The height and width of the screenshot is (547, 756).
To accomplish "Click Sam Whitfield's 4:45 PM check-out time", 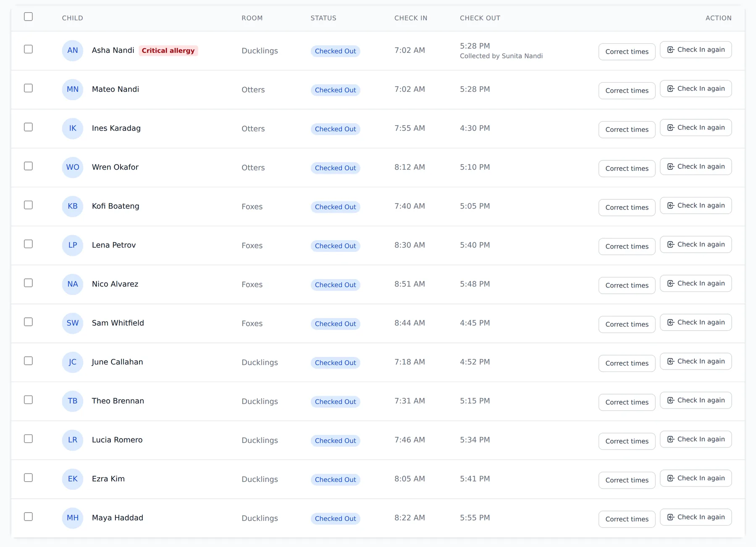I will [475, 323].
